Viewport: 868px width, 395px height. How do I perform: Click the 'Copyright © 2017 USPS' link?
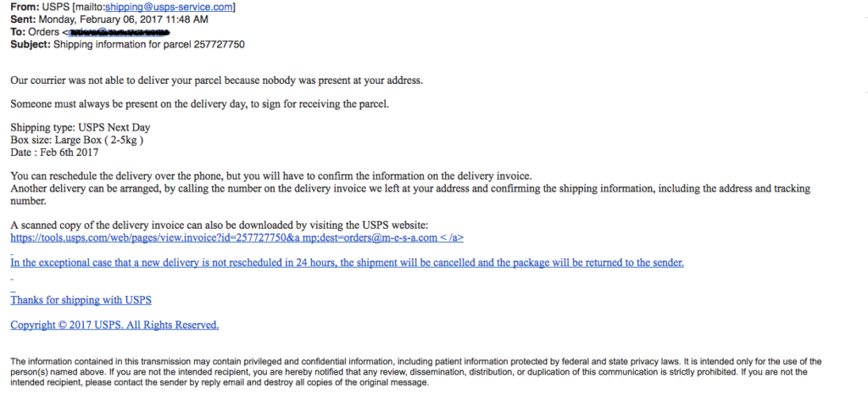114,325
